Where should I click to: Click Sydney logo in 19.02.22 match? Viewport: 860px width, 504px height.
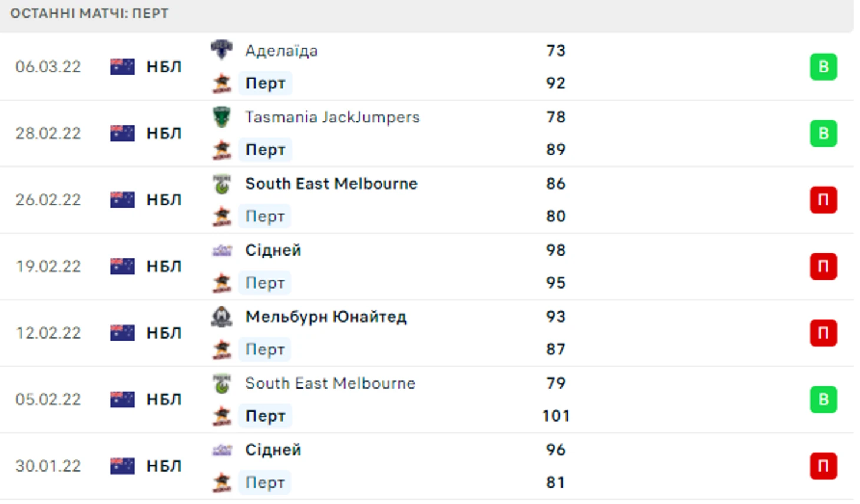(222, 251)
